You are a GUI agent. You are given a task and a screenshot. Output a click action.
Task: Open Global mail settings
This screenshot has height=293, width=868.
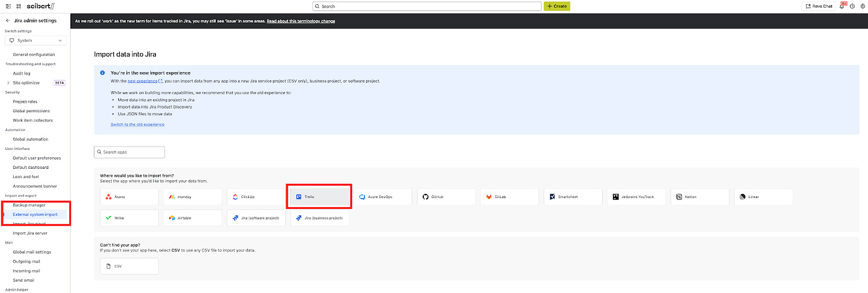pyautogui.click(x=32, y=252)
